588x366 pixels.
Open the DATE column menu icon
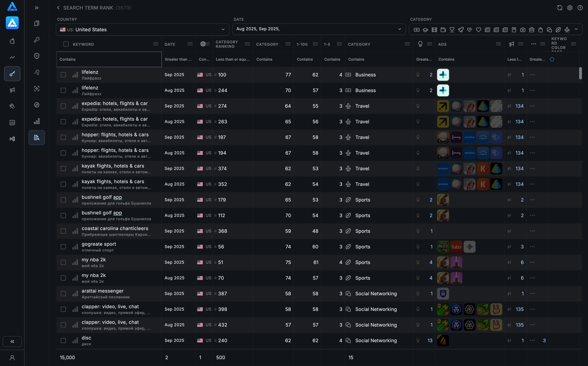point(190,44)
